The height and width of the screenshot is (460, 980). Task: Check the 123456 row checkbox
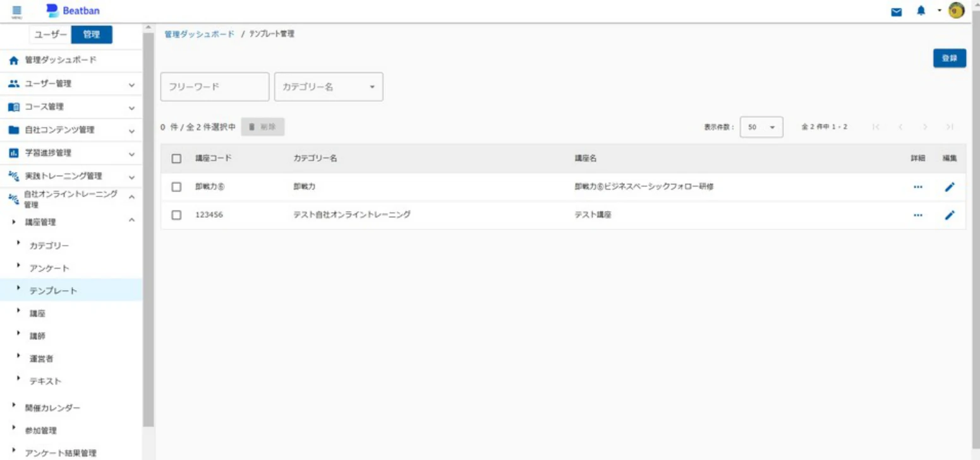click(x=177, y=215)
